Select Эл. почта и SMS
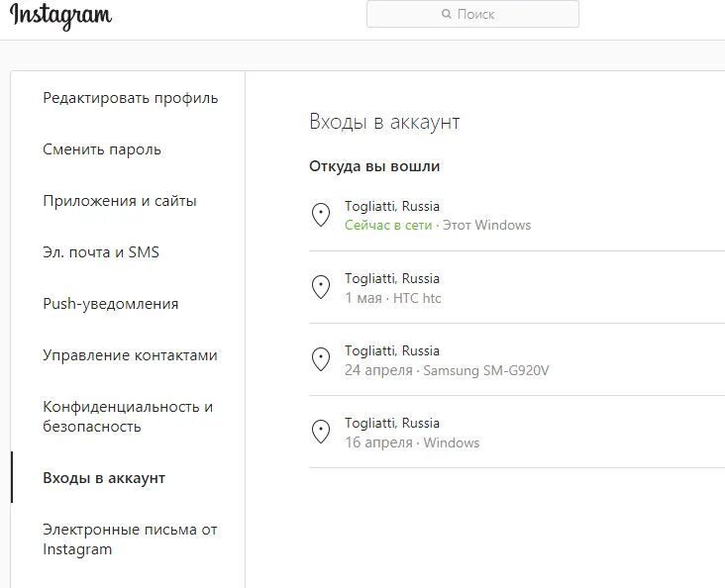Screen dimensions: 725x588 coord(101,252)
